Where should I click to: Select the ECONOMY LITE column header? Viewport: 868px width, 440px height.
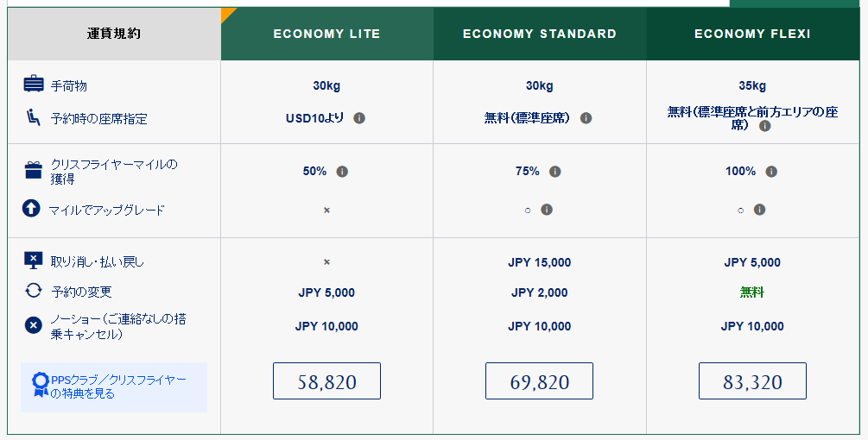coord(327,34)
